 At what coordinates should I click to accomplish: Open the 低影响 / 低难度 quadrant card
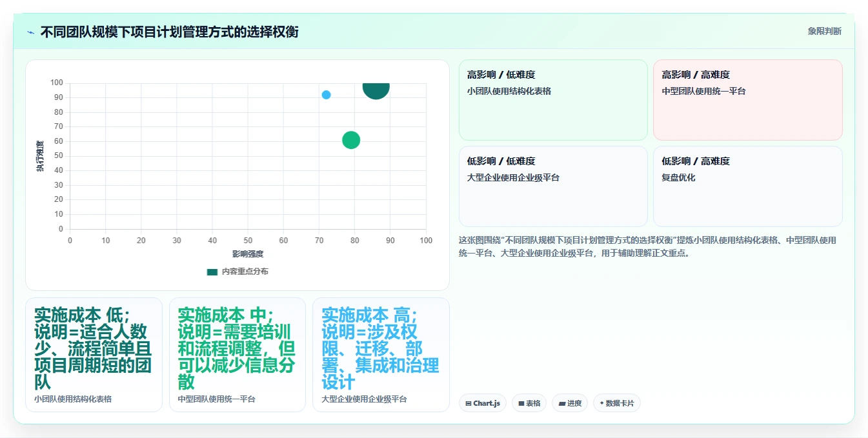pyautogui.click(x=553, y=186)
